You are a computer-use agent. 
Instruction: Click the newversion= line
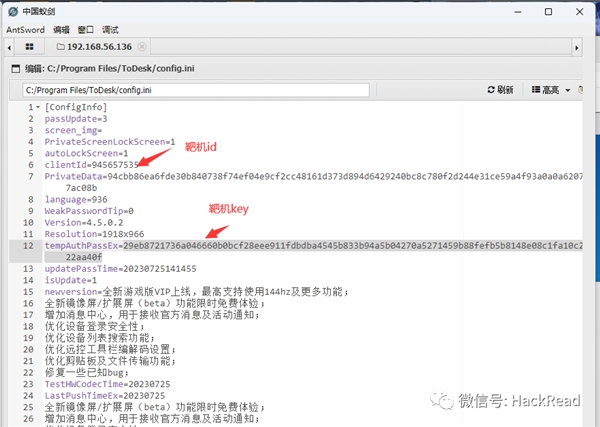[197, 292]
